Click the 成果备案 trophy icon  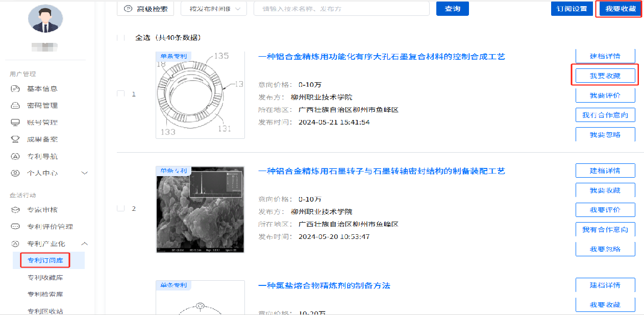click(x=15, y=139)
